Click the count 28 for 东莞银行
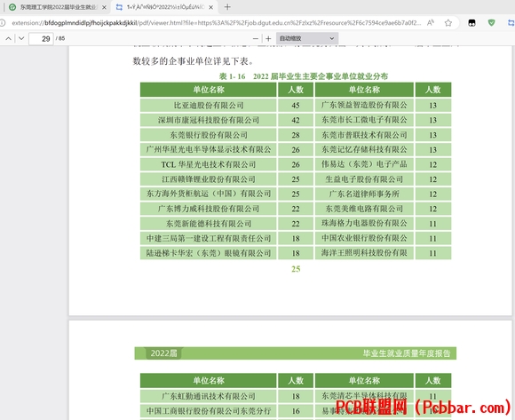The image size is (515, 420). pos(296,135)
